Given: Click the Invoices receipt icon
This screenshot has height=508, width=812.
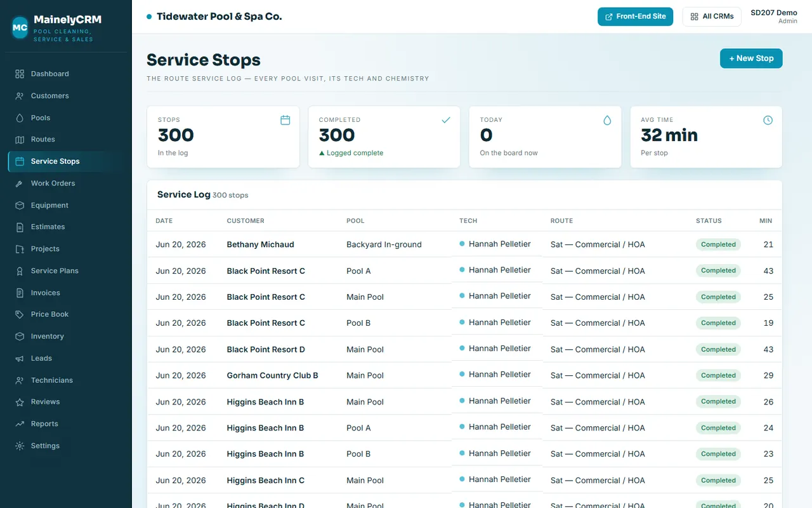Looking at the screenshot, I should (x=20, y=293).
